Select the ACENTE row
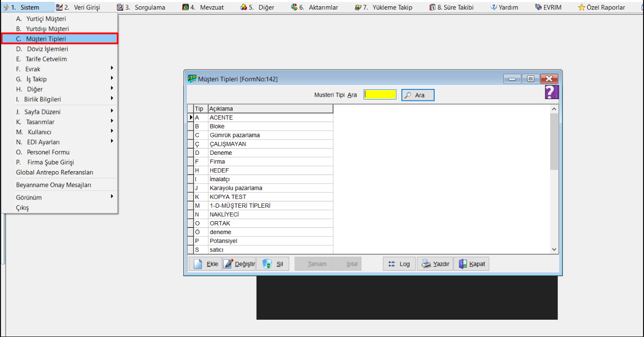Image resolution: width=644 pixels, height=337 pixels. tap(260, 118)
